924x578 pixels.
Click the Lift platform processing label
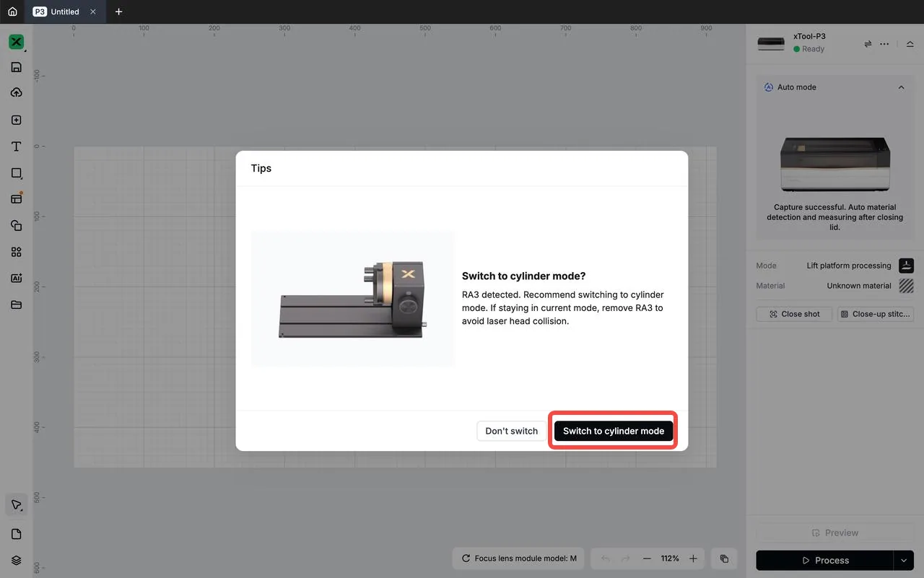pos(849,266)
